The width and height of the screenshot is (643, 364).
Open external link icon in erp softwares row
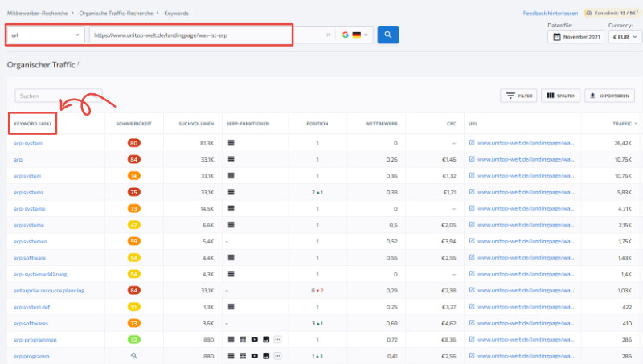point(472,323)
